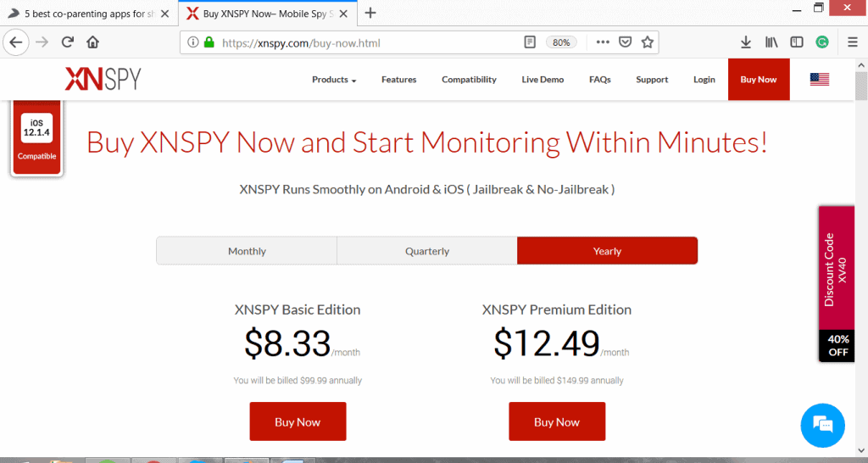Viewport: 868px width, 463px height.
Task: Select the Buy XNSPY Now tab
Action: 268,14
